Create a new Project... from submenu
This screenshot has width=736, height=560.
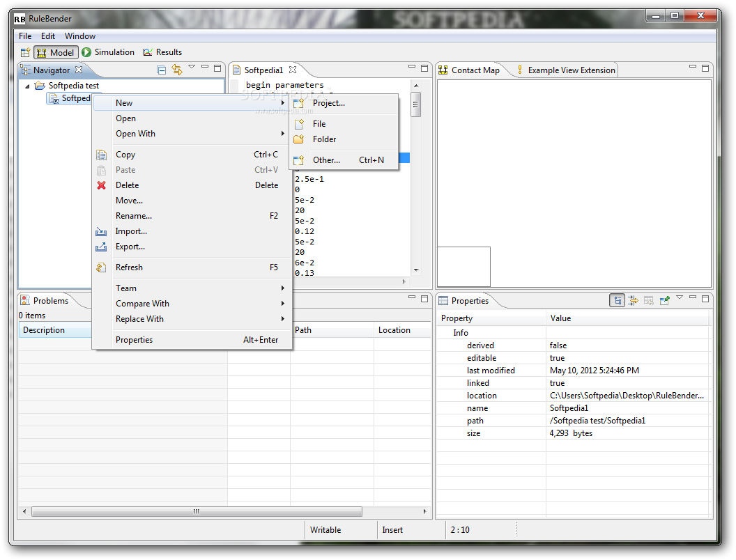pyautogui.click(x=344, y=103)
